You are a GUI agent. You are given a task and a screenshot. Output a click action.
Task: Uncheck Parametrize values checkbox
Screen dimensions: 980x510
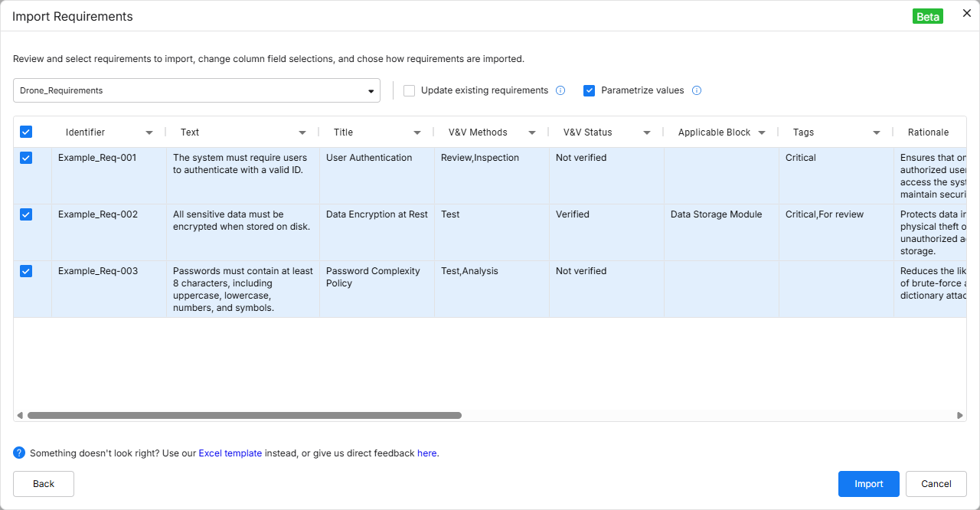click(590, 90)
